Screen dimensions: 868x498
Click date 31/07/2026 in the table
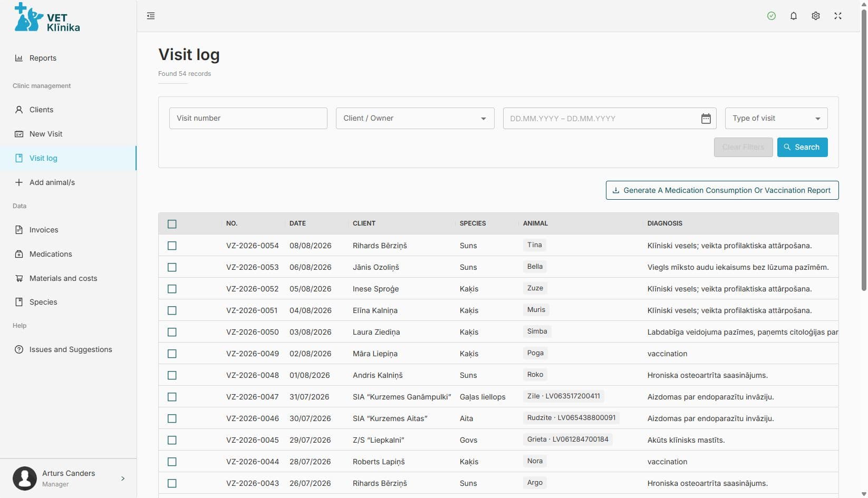309,397
